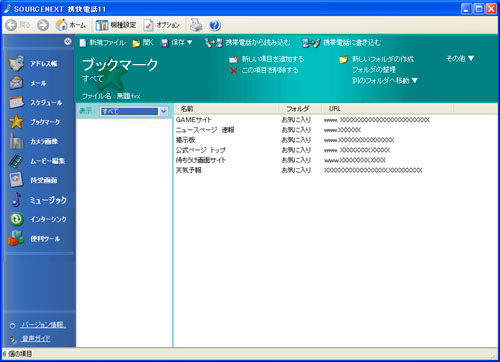500x362 pixels.
Task: Select the 天気予報 bookmark row
Action: (336, 170)
